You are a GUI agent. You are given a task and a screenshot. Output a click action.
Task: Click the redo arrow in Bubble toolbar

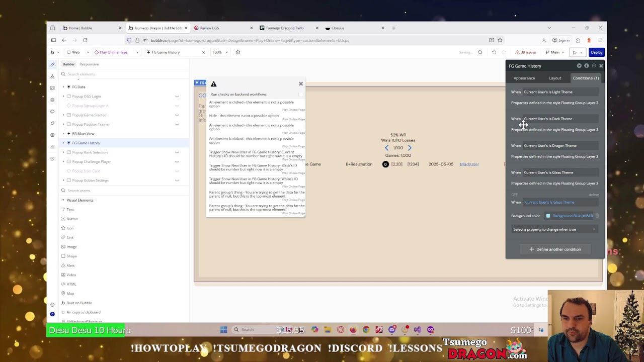coord(504,52)
